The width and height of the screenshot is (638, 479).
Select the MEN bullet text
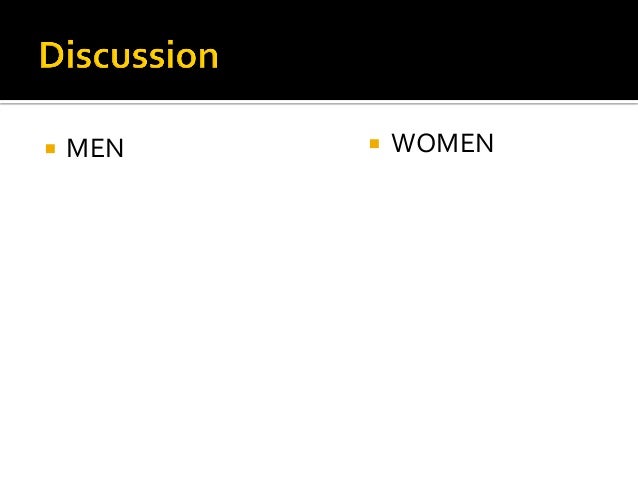95,148
